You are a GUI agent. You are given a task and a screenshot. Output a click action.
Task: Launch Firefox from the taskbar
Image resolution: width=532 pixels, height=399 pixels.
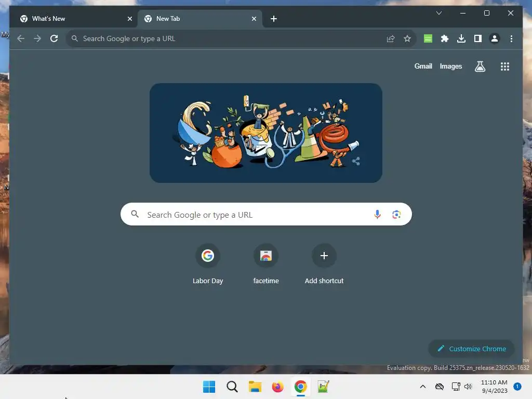click(x=277, y=387)
